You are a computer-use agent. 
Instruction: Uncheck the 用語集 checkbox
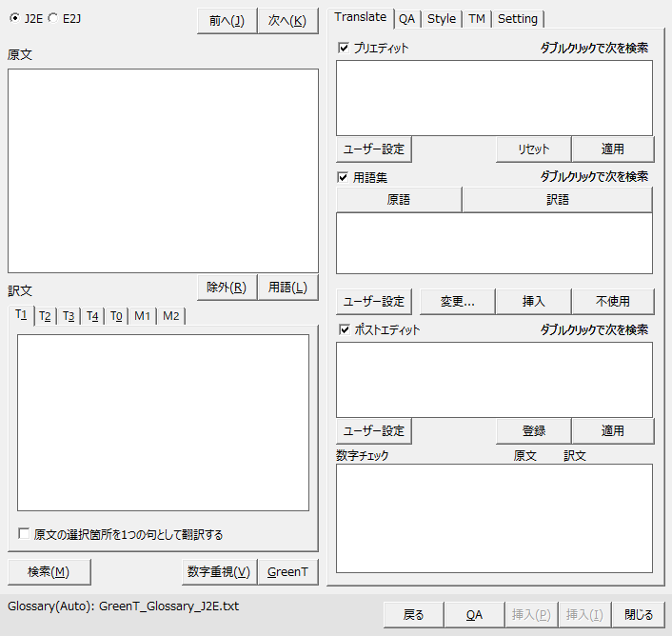coord(344,177)
